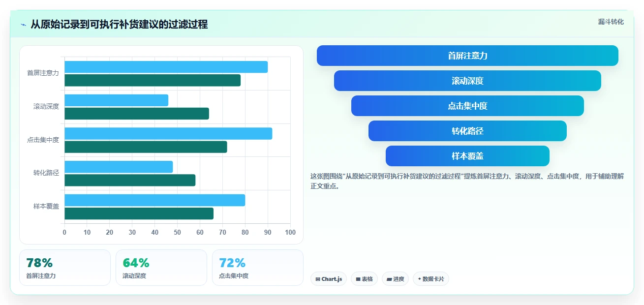Open the 78% 首屏注意力 stat card

[x=65, y=268]
